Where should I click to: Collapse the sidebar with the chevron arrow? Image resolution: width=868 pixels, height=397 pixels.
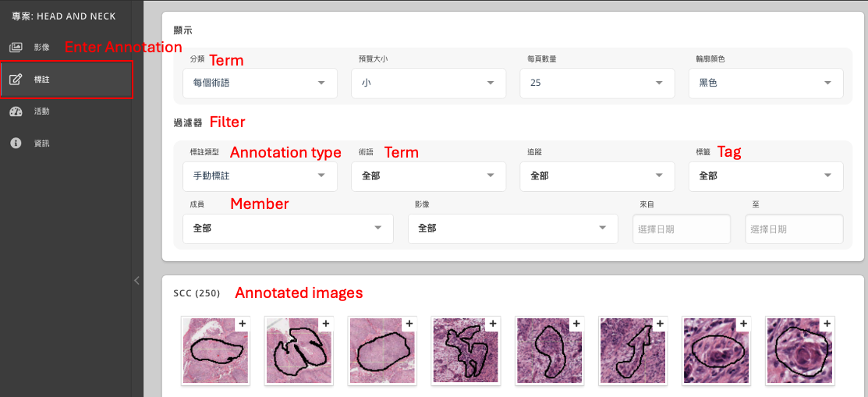[136, 281]
